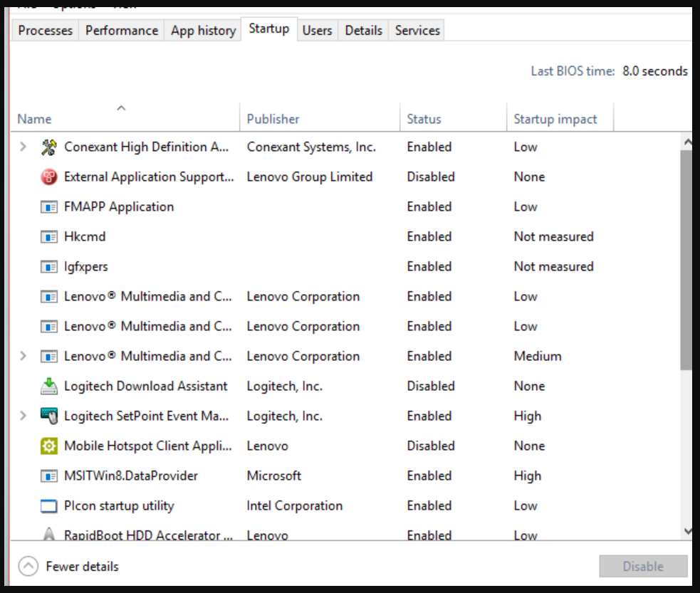700x593 pixels.
Task: Sort by the Startup impact column header
Action: point(560,117)
